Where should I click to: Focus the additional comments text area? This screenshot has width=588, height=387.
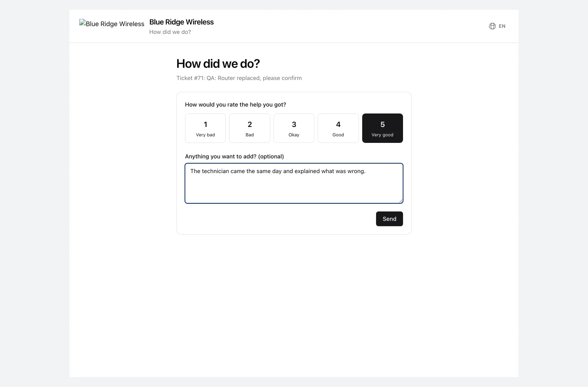tap(294, 183)
